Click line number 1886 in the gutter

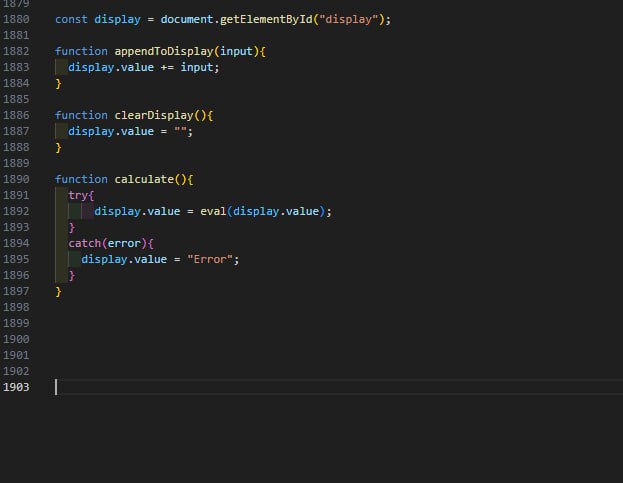tap(16, 115)
